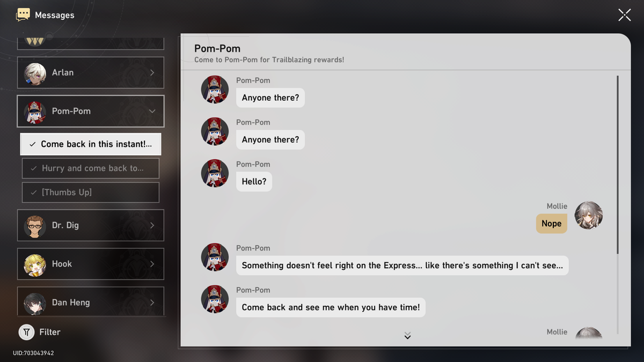This screenshot has height=362, width=644.
Task: Collapse Pom-Pom contact chevron
Action: (x=152, y=111)
